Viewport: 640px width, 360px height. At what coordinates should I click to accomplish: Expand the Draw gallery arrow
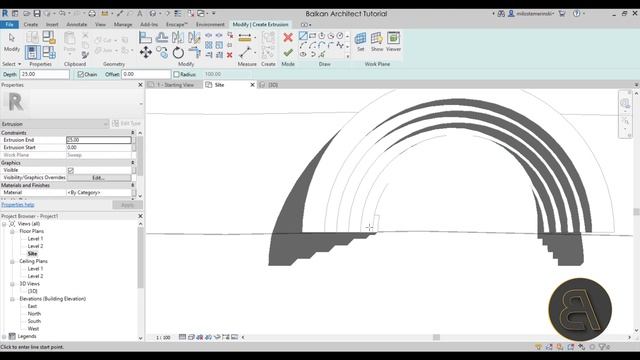pos(348,56)
